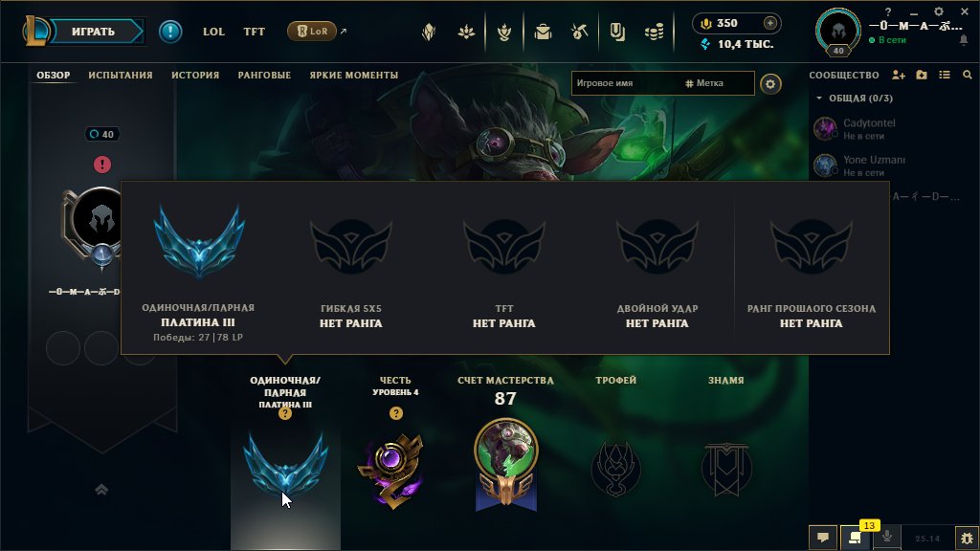The image size is (980, 551).
Task: Click the plus button to buy RP
Action: (770, 23)
